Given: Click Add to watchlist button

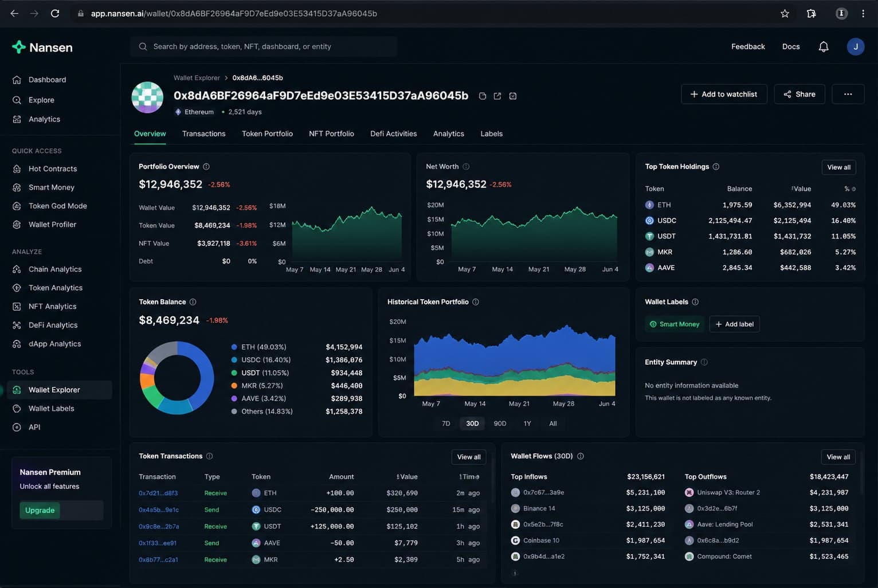Looking at the screenshot, I should [724, 94].
